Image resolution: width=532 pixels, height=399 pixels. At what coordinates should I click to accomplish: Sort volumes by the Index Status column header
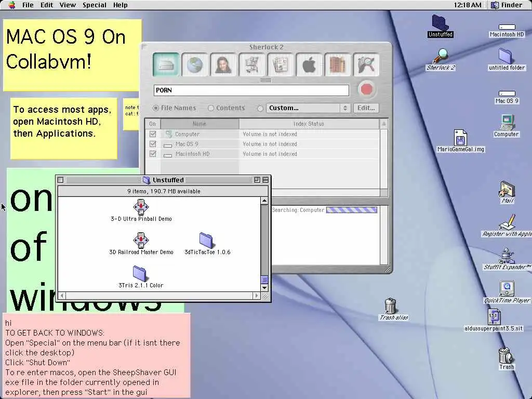point(309,124)
